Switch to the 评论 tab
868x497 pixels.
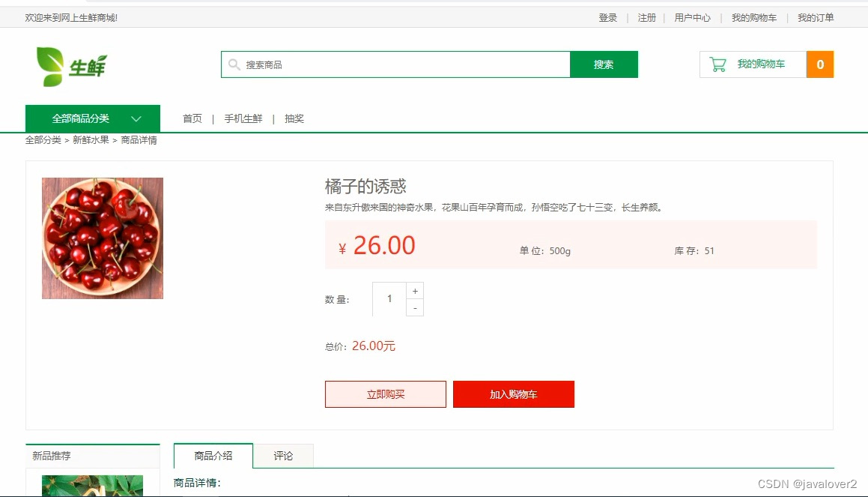click(x=285, y=455)
